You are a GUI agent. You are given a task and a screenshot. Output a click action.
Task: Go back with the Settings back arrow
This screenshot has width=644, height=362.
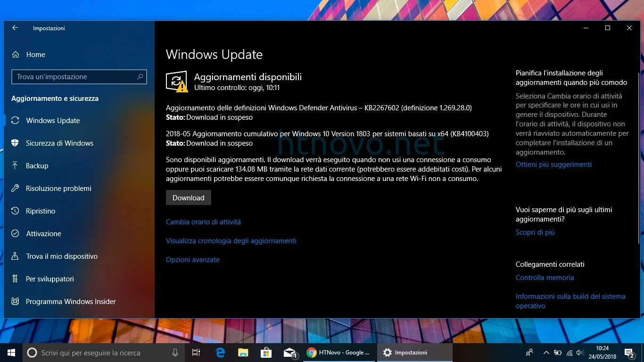(15, 28)
